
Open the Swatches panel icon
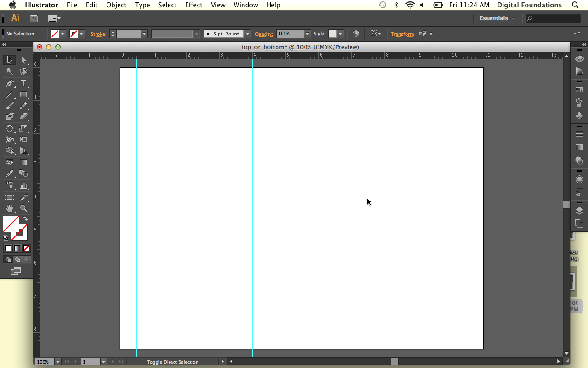tap(579, 90)
